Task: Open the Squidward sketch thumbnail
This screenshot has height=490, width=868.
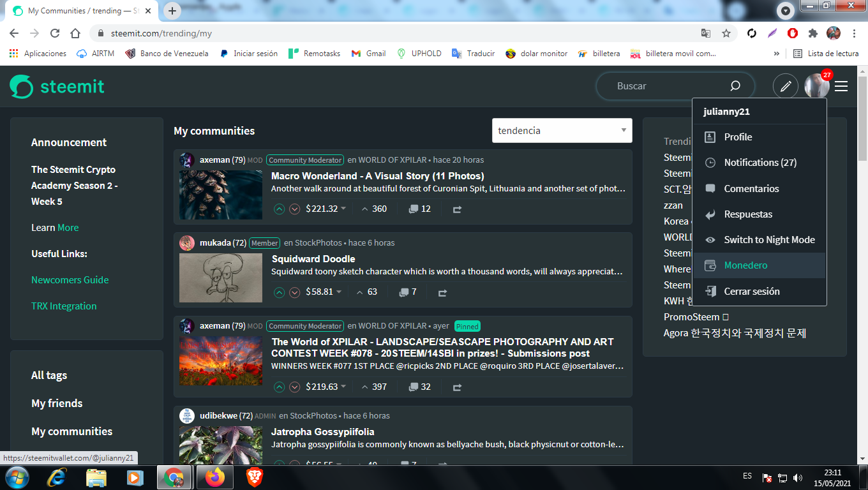Action: [x=221, y=278]
